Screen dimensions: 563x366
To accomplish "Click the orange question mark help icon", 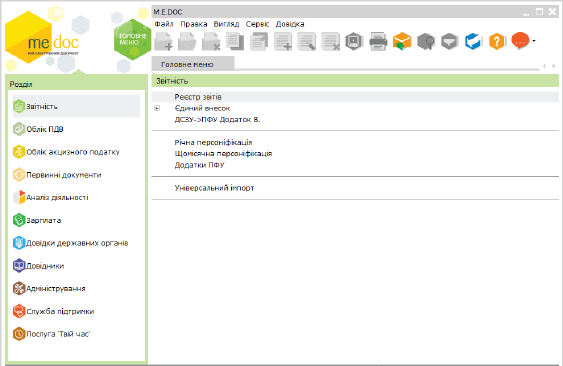I will coord(497,41).
